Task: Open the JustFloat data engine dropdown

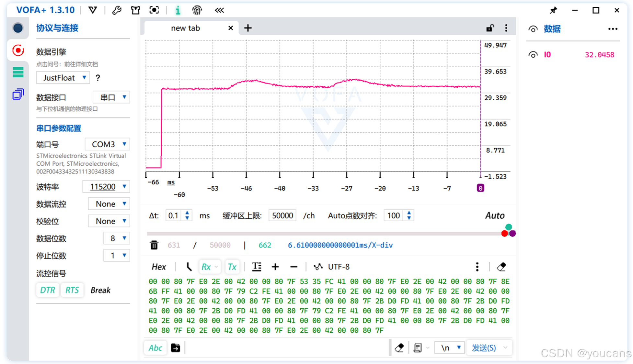Action: pyautogui.click(x=63, y=78)
